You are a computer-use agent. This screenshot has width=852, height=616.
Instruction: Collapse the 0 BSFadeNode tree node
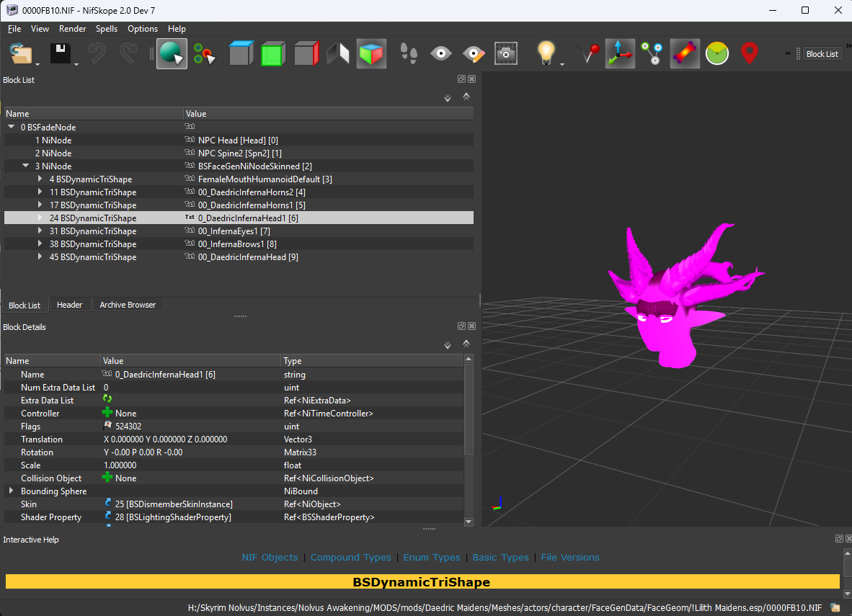click(x=12, y=127)
